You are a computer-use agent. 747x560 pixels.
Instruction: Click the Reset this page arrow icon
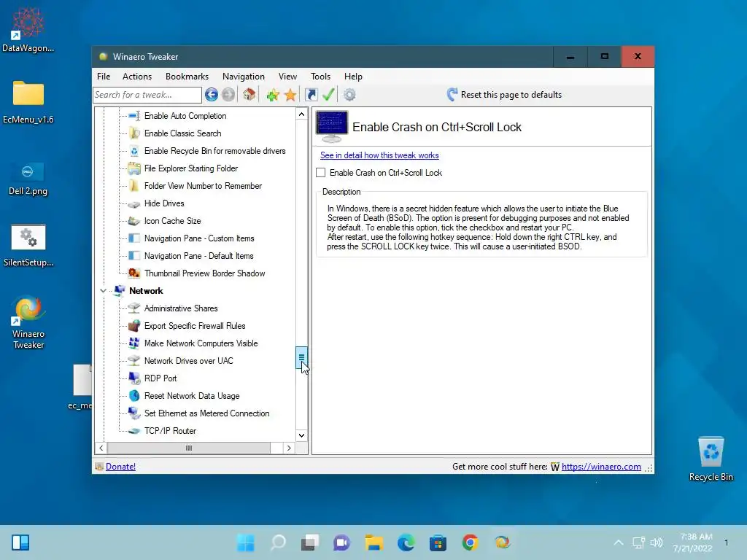[452, 94]
